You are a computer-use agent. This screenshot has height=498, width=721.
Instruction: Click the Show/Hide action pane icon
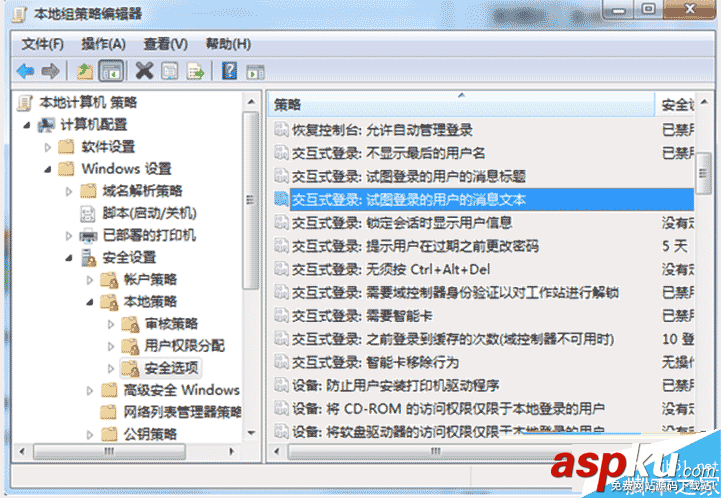[x=255, y=72]
